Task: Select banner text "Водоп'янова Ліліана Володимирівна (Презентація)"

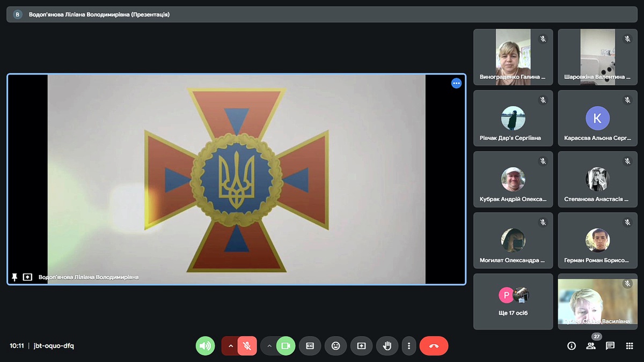Action: tap(99, 14)
